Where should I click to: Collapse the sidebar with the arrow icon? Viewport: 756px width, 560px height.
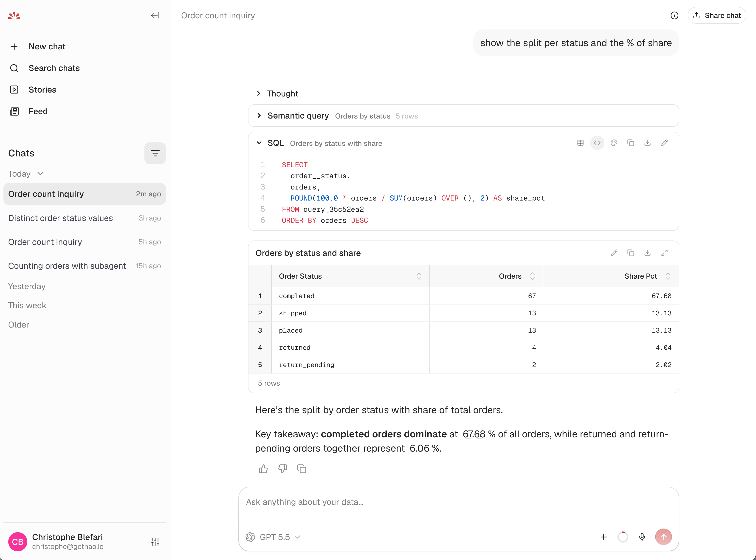155,16
